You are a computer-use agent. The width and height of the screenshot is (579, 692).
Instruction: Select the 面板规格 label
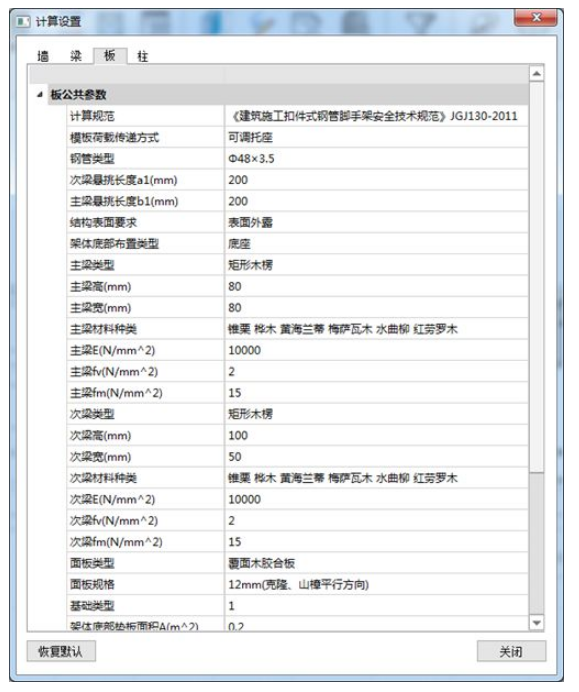[92, 584]
